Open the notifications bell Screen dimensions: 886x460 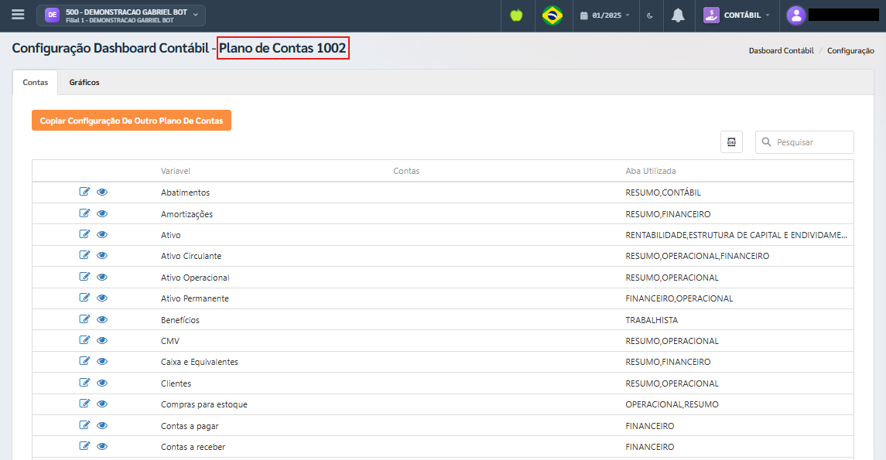678,15
